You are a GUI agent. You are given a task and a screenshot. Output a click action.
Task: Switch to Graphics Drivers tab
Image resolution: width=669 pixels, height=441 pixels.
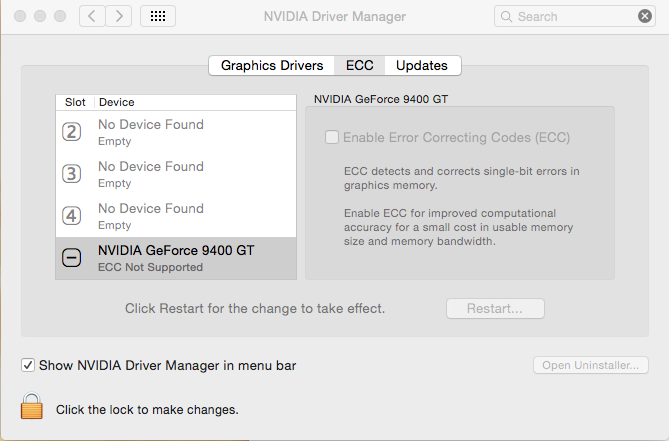tap(272, 65)
